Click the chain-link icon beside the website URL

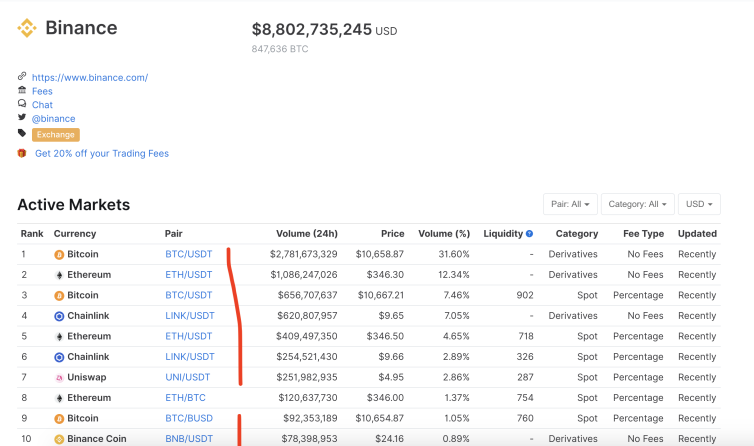[22, 76]
